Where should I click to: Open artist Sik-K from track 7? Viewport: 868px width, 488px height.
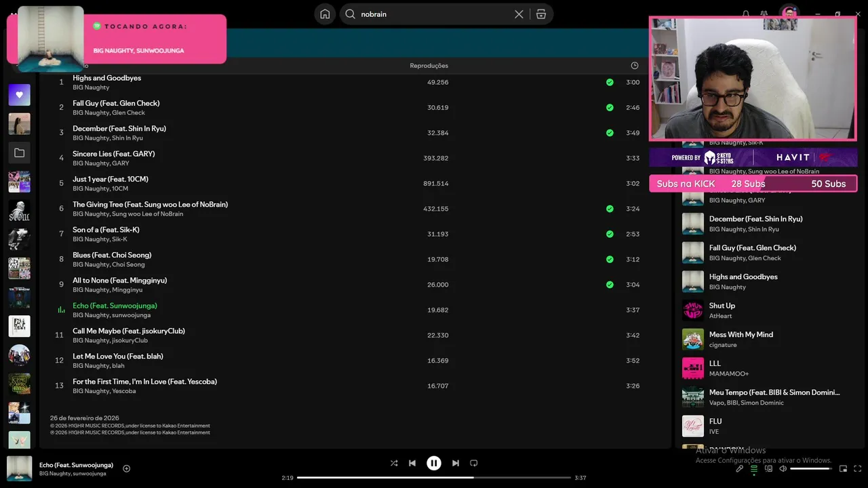point(119,239)
